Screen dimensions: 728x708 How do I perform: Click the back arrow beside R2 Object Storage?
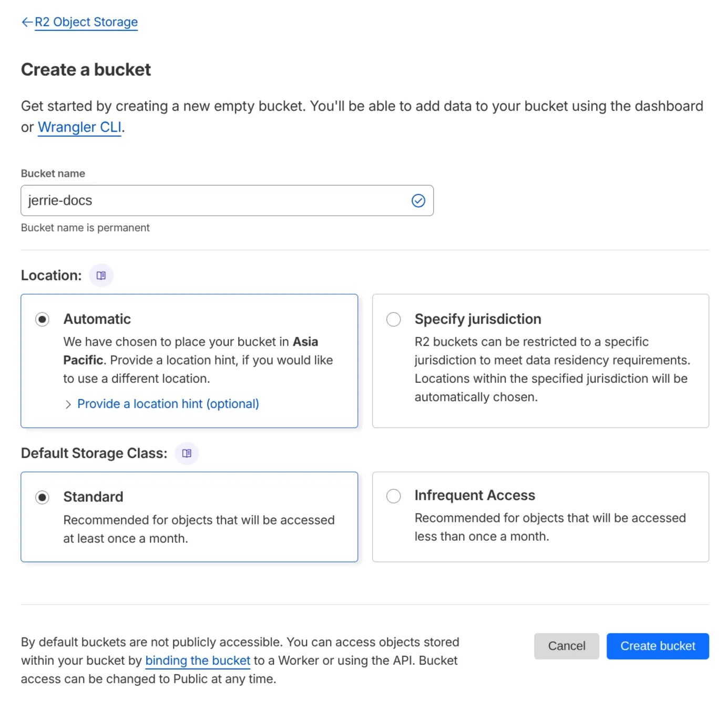pyautogui.click(x=26, y=22)
